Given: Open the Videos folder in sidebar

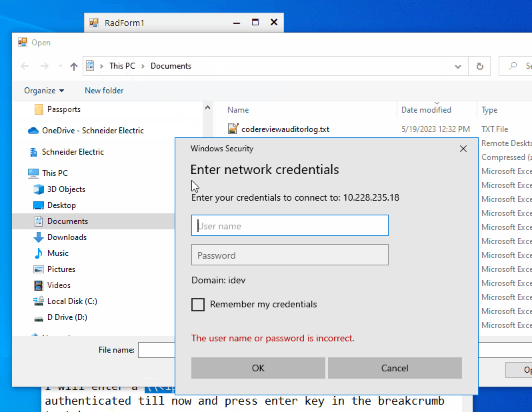Looking at the screenshot, I should [59, 285].
